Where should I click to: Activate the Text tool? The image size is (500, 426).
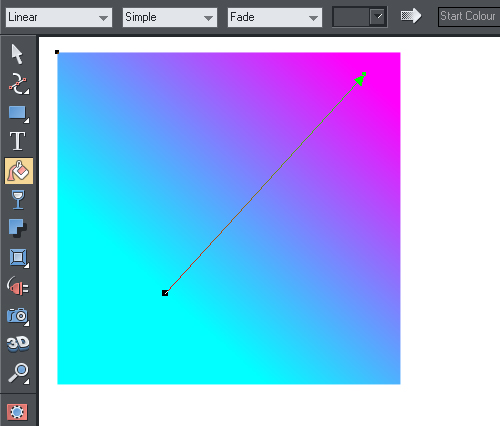(x=17, y=141)
